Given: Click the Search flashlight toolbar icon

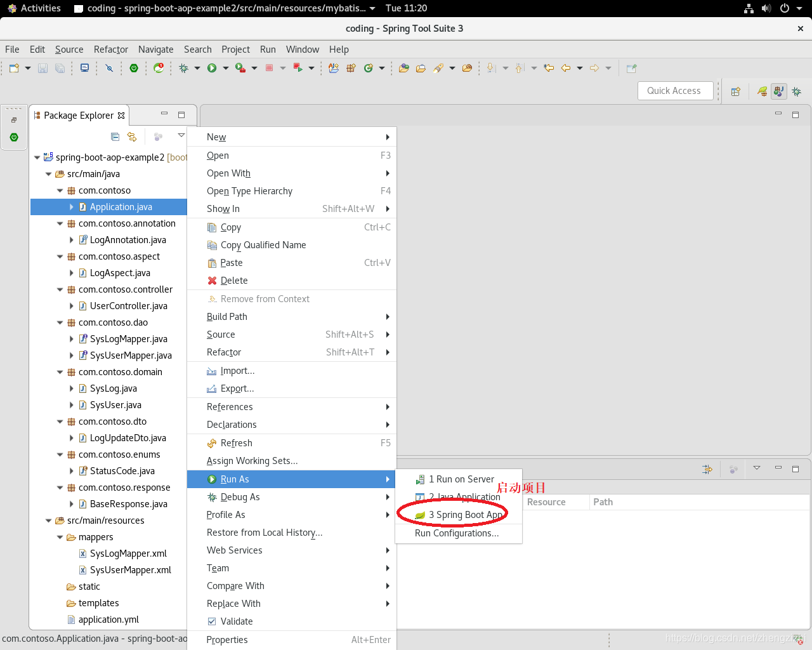Looking at the screenshot, I should [x=438, y=68].
